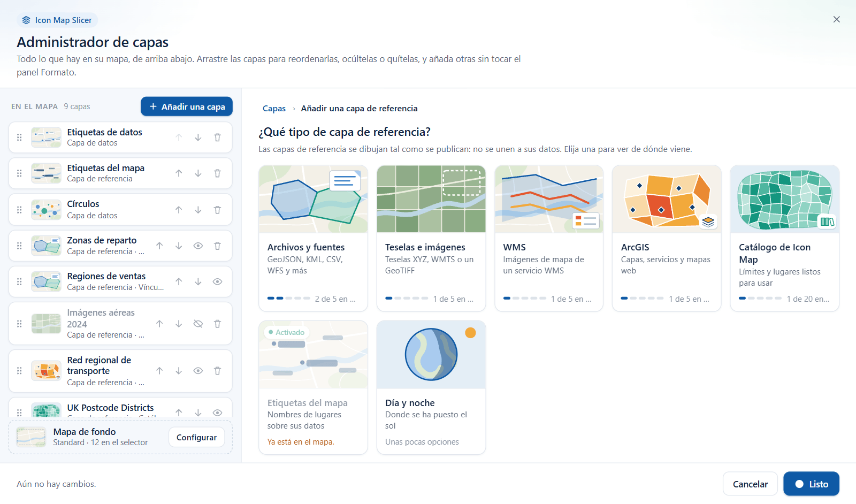
Task: Click the Cancelar button
Action: click(x=750, y=484)
